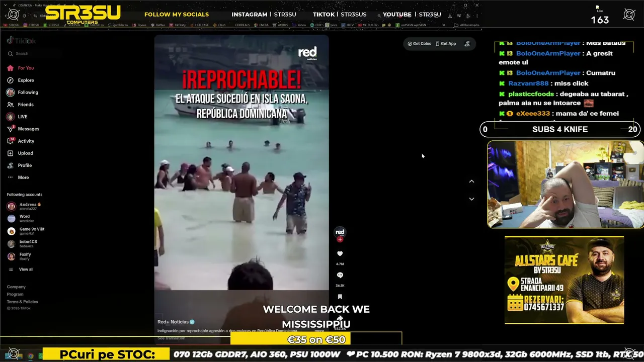Open the Activity notifications
Viewport: 644px width, 362px height.
(20, 141)
